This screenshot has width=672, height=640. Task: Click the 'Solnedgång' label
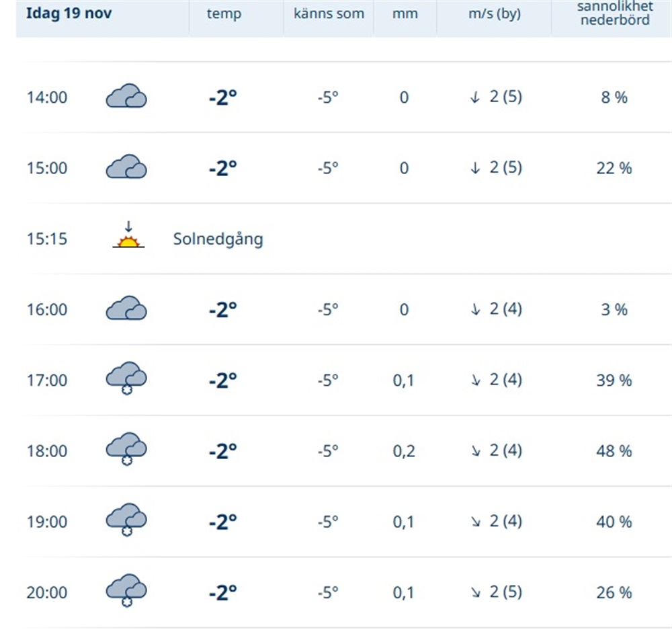pos(218,239)
